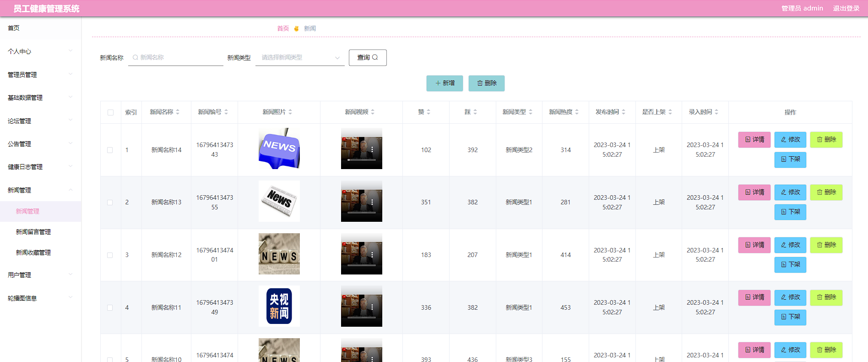Select the checkbox for row 新闻名称11
868x362 pixels.
click(x=110, y=308)
